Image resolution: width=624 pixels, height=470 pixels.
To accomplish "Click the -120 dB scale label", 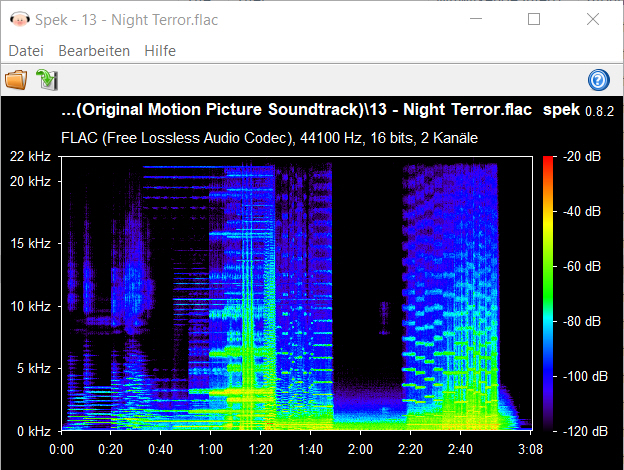I will pos(585,431).
